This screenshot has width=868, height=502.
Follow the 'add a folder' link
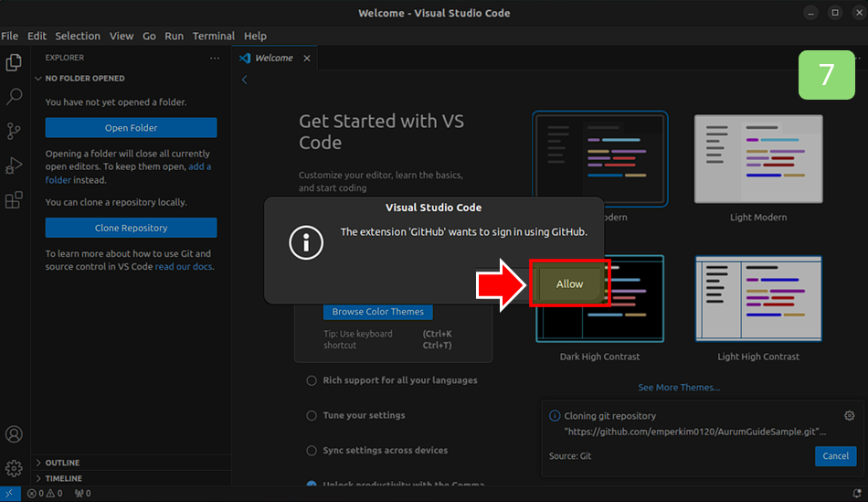pos(199,166)
